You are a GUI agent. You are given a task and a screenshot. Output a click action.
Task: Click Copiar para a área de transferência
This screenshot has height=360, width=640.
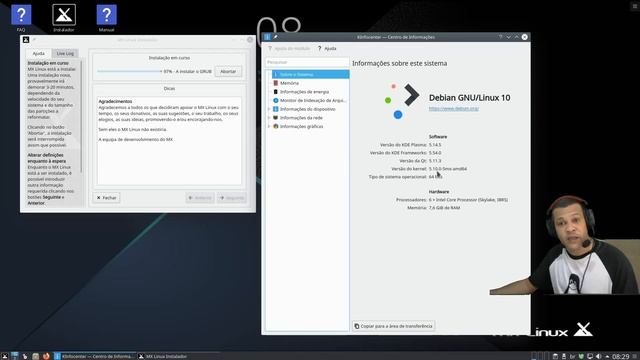(x=393, y=326)
